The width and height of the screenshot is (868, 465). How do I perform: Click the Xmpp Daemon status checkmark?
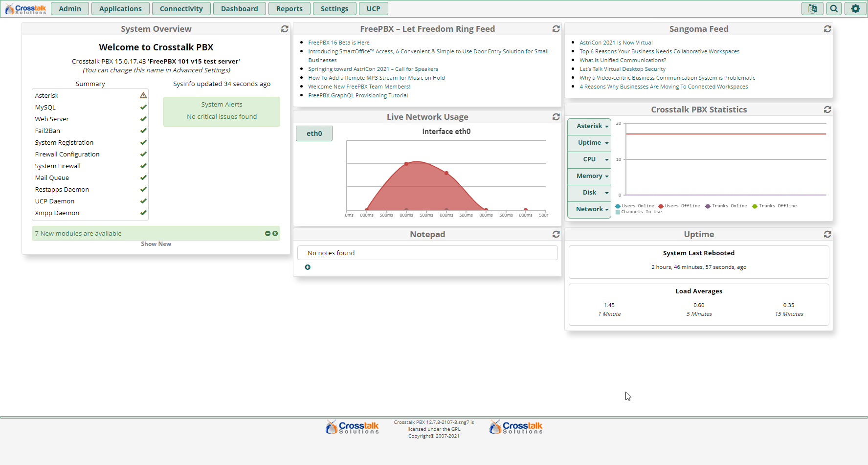pos(143,213)
